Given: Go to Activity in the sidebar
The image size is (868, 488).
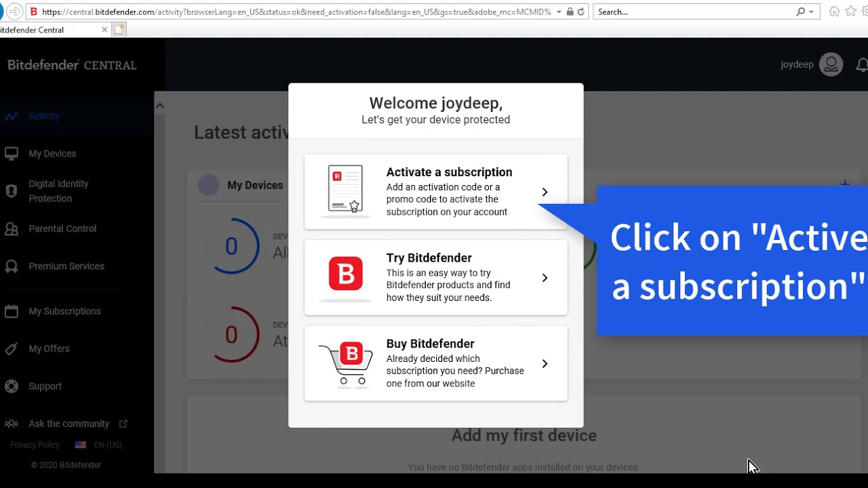Looking at the screenshot, I should (44, 116).
